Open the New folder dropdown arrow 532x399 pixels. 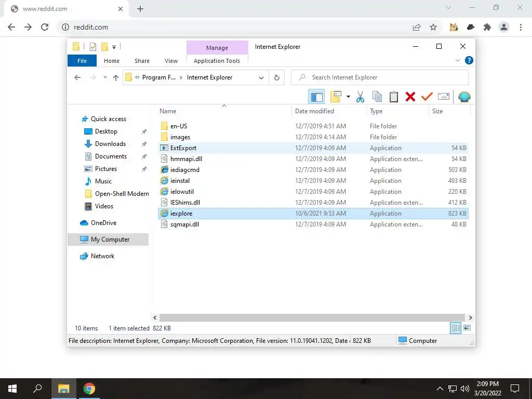pos(348,97)
